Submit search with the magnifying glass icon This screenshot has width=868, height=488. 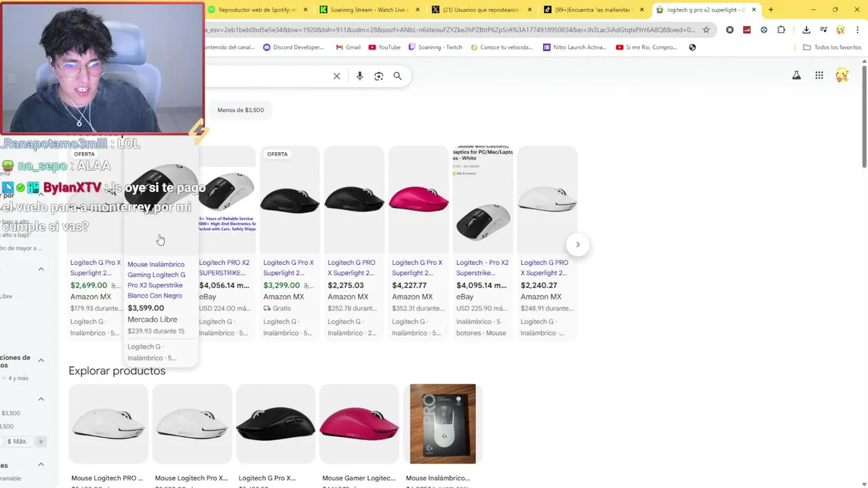397,76
